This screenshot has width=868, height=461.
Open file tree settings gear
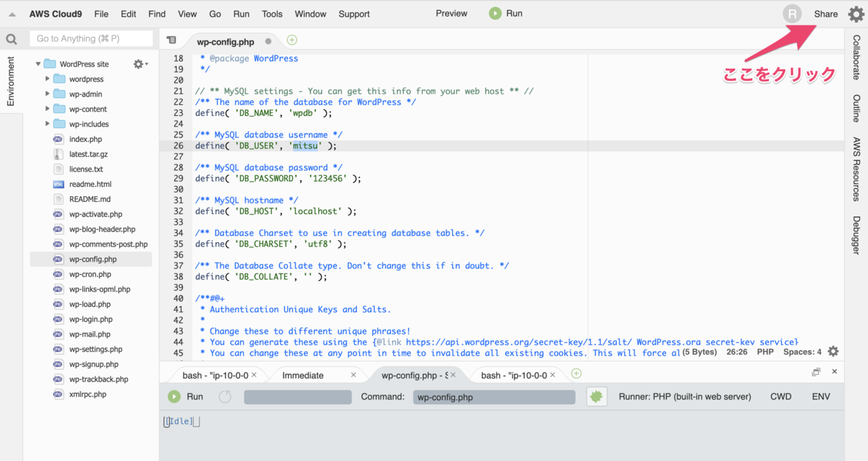(140, 64)
